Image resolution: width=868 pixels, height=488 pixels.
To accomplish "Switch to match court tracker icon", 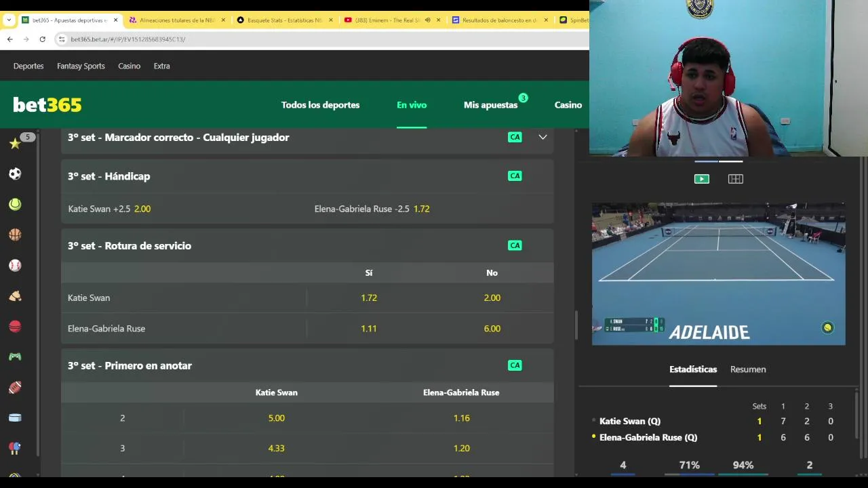I will [736, 179].
